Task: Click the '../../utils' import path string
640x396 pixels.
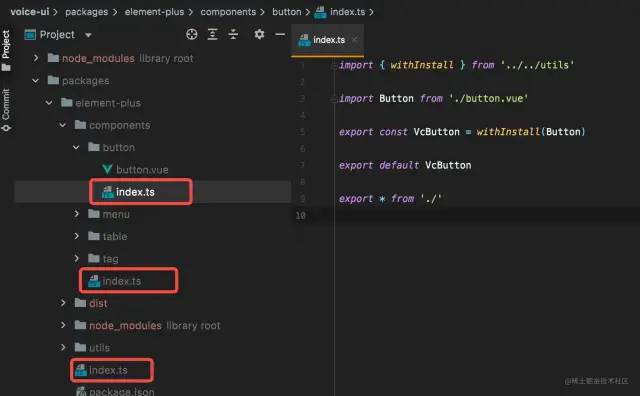Action: pos(538,65)
